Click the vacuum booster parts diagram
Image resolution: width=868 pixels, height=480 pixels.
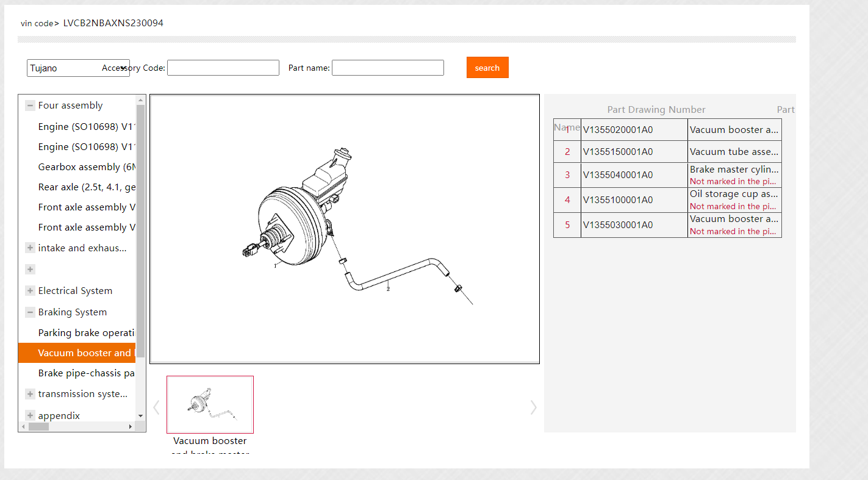pyautogui.click(x=345, y=229)
